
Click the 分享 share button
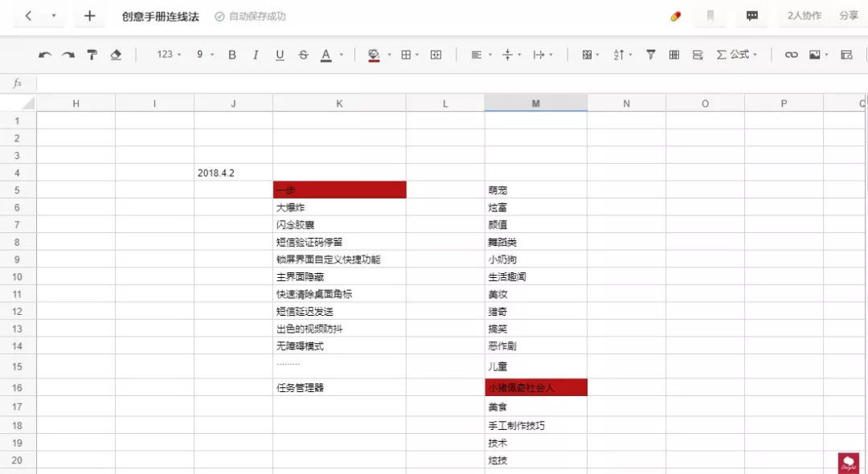point(848,15)
